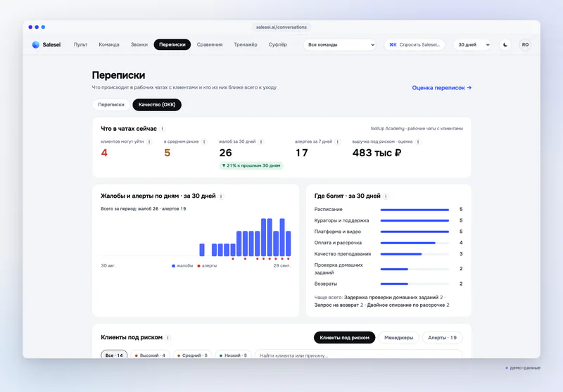Go to the 'Звонки' nav item
The image size is (563, 392).
click(x=139, y=45)
